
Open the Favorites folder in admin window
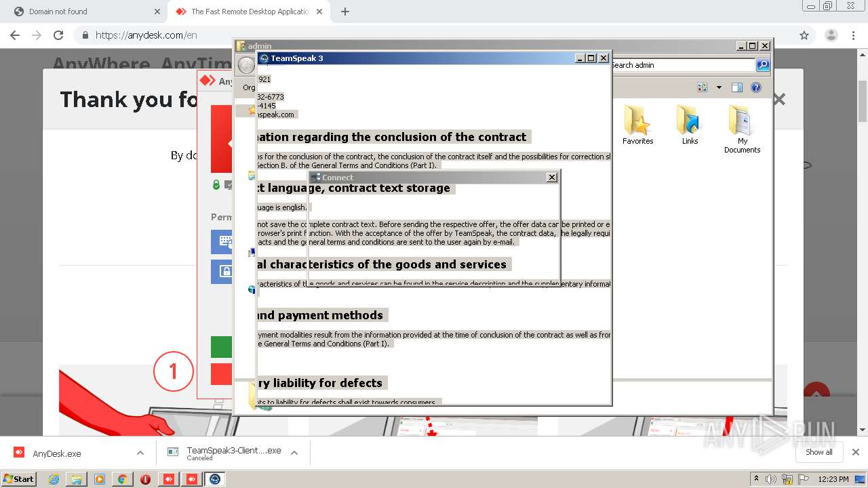point(637,125)
